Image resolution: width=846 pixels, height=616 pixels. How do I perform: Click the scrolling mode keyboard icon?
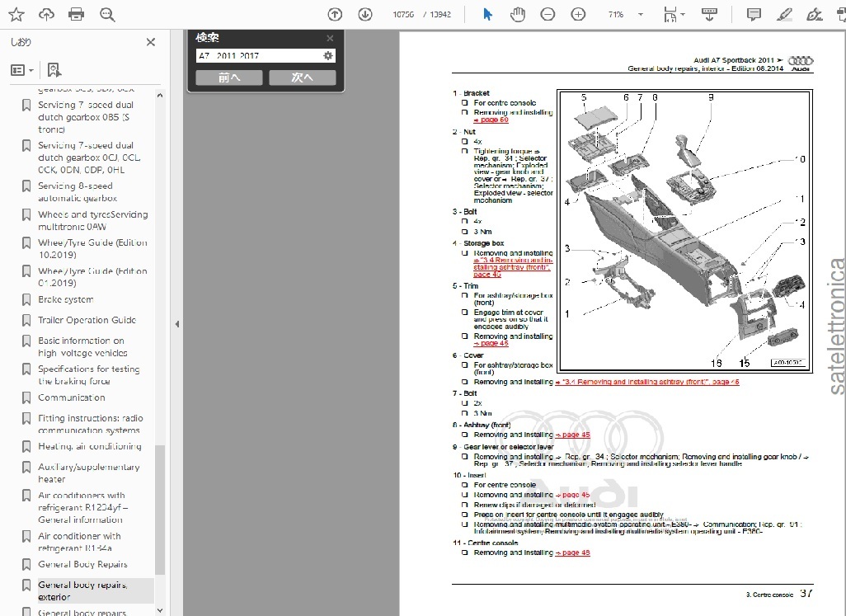point(709,15)
